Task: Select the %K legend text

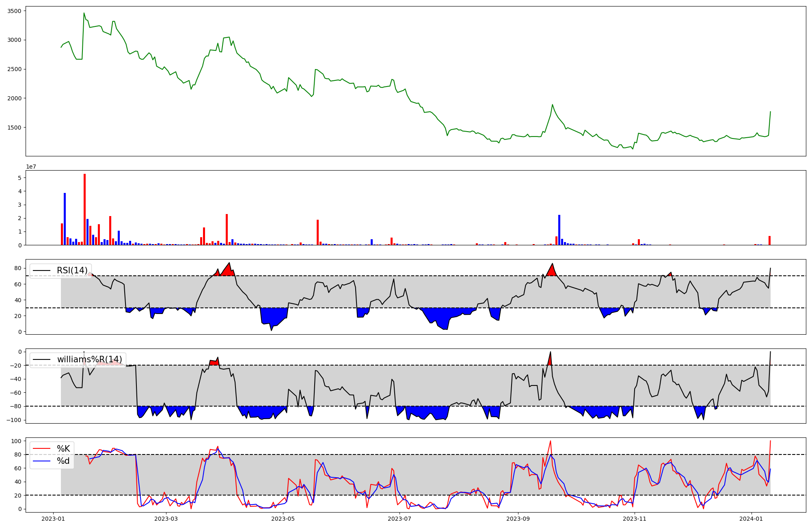Action: click(x=63, y=449)
